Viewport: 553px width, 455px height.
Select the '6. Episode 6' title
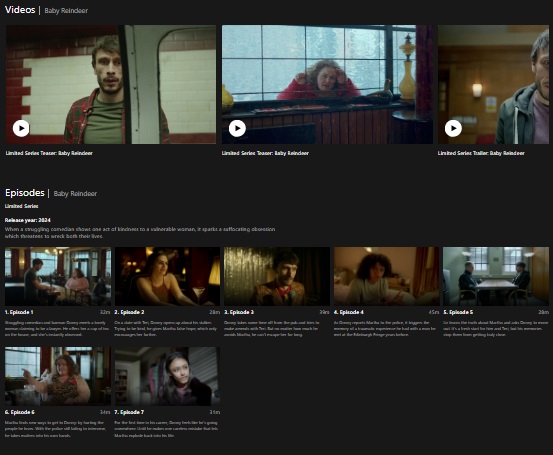(x=20, y=412)
